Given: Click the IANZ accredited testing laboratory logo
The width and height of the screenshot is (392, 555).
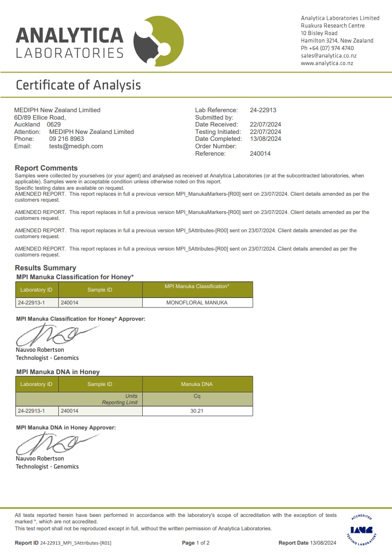Looking at the screenshot, I should point(361,530).
